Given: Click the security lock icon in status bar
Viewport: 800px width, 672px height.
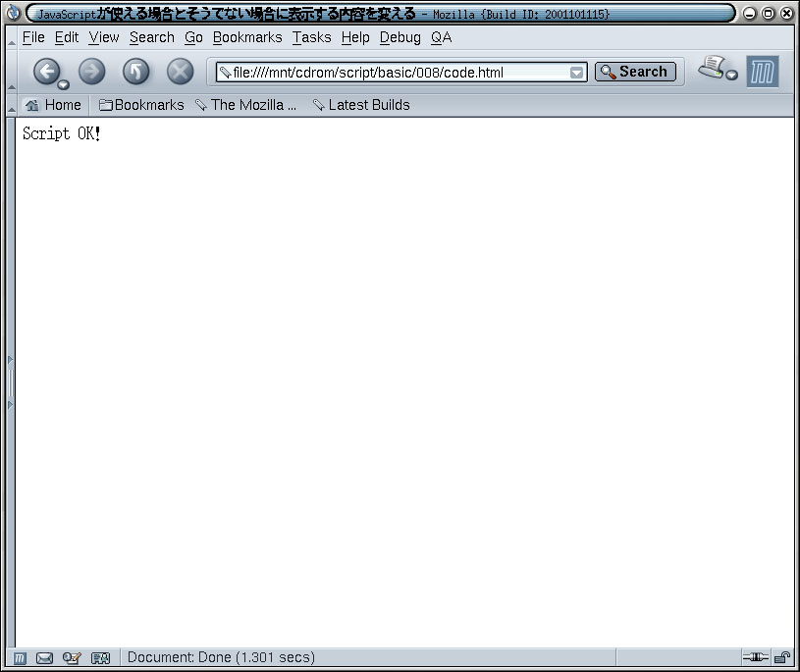Looking at the screenshot, I should point(782,657).
